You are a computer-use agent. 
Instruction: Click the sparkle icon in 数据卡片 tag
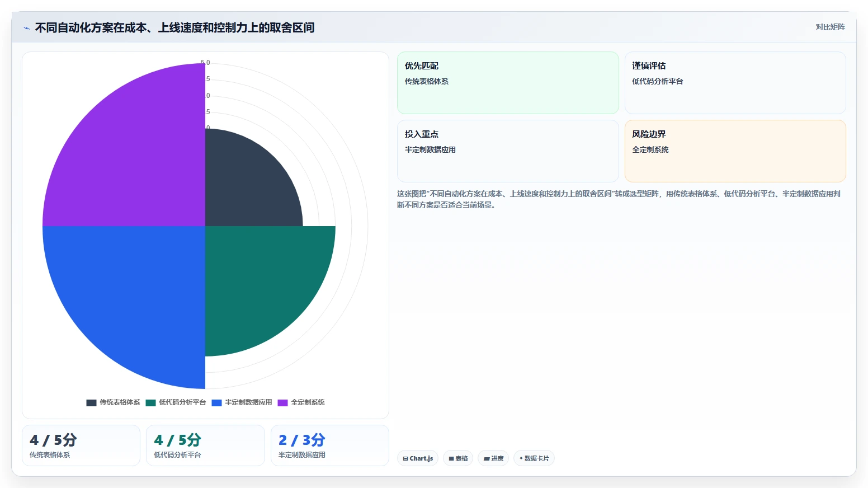click(521, 458)
